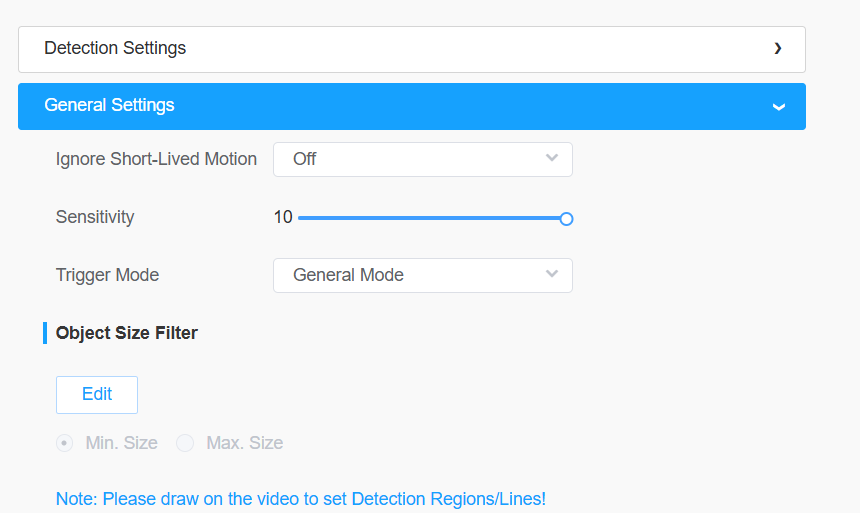Click the Detection Settings right chevron
Image resolution: width=860 pixels, height=513 pixels.
point(778,49)
